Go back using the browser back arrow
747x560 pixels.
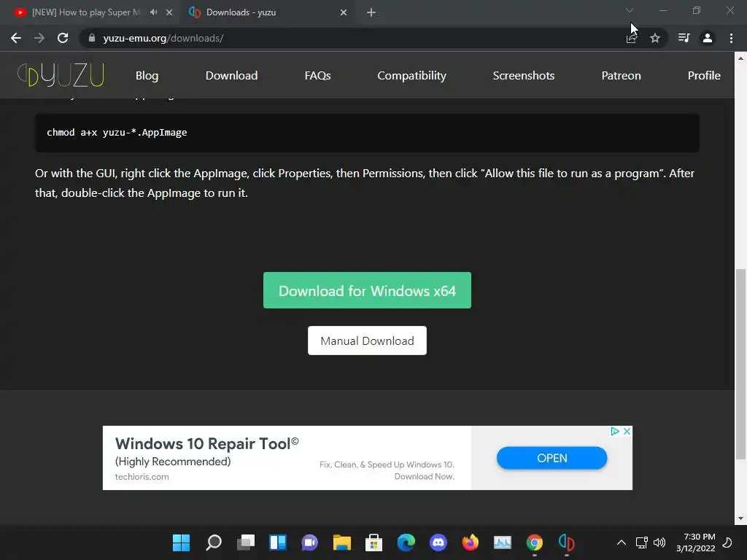[x=16, y=38]
